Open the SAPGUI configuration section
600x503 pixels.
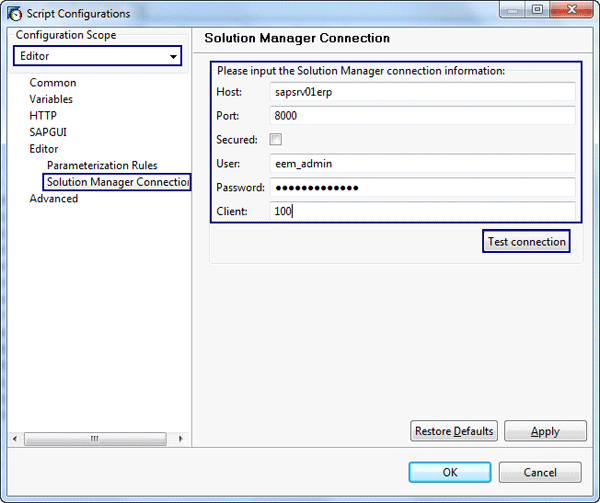pos(48,132)
